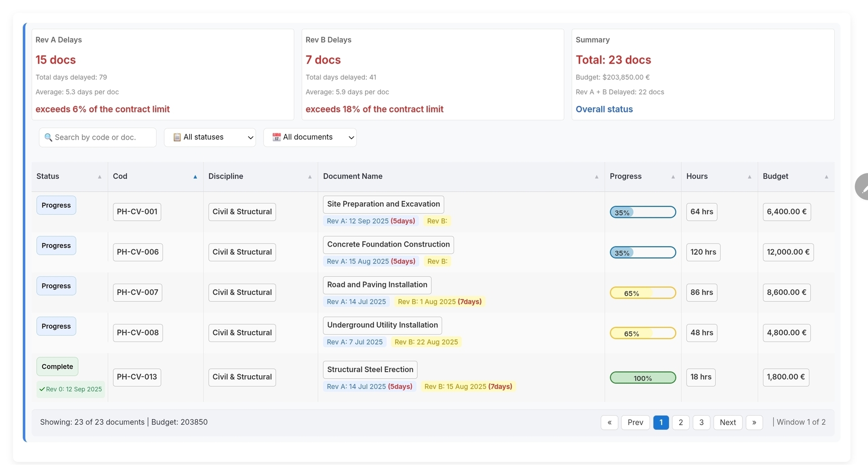This screenshot has width=868, height=471.
Task: Click the Prev pagination button
Action: [x=635, y=423]
